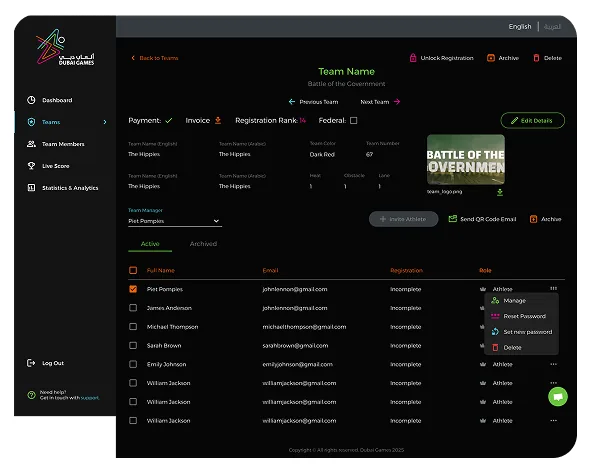Image resolution: width=591 pixels, height=472 pixels.
Task: Click the Send QR Code Email icon
Action: [453, 219]
